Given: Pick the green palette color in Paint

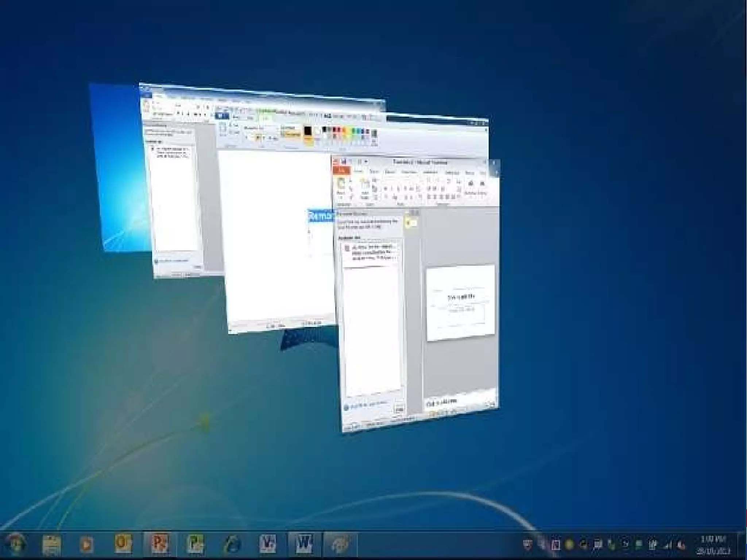Looking at the screenshot, I should click(354, 131).
